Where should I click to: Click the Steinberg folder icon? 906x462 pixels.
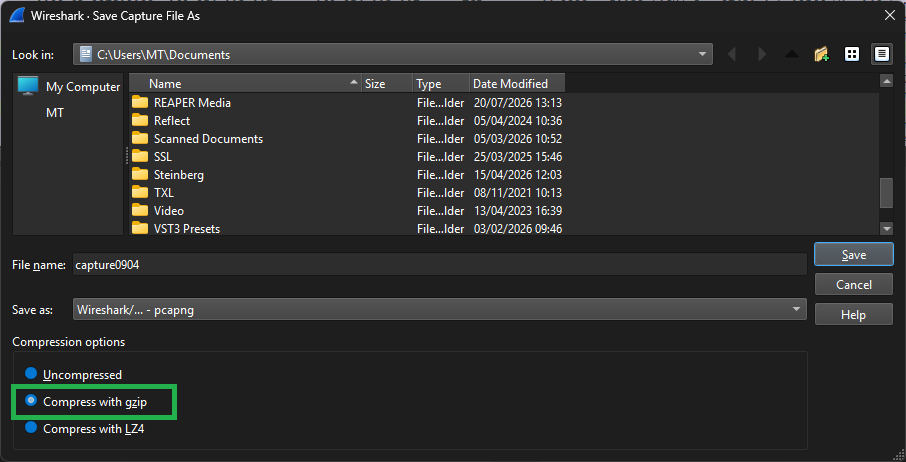pyautogui.click(x=140, y=174)
